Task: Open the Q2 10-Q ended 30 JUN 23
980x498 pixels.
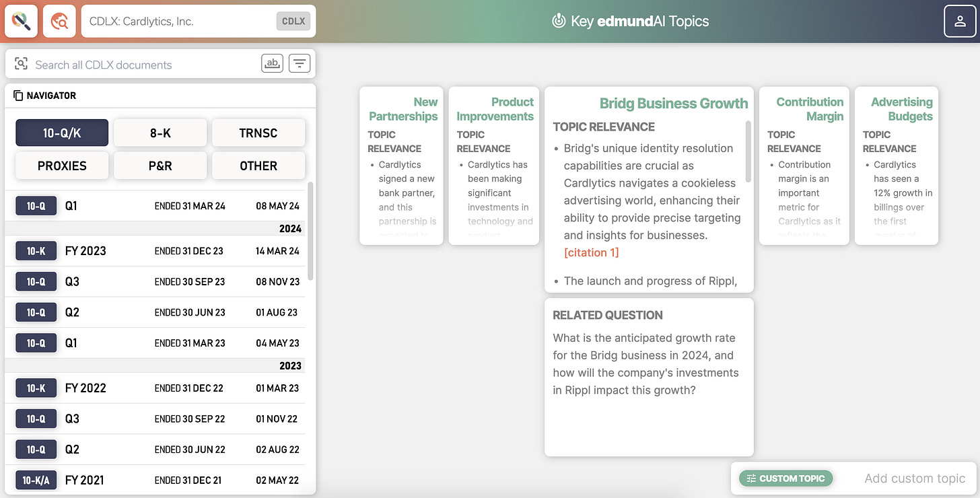Action: (155, 312)
